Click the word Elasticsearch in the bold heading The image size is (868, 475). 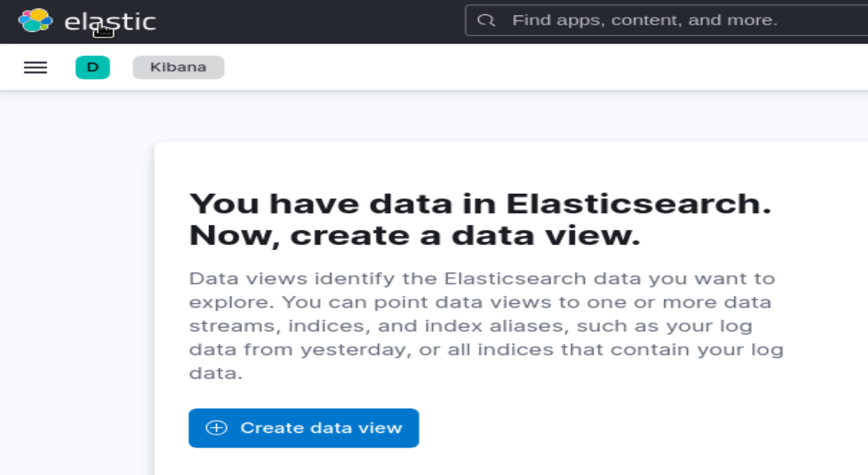click(638, 203)
